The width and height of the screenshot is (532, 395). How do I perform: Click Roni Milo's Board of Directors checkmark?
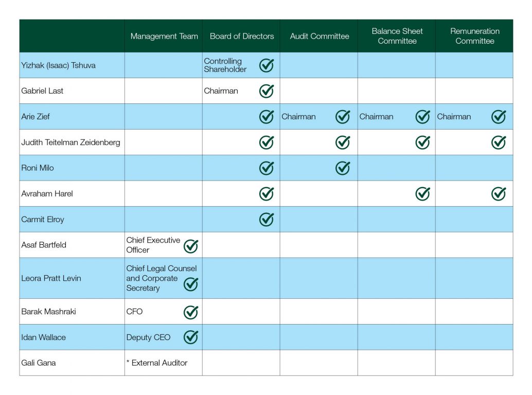[267, 168]
